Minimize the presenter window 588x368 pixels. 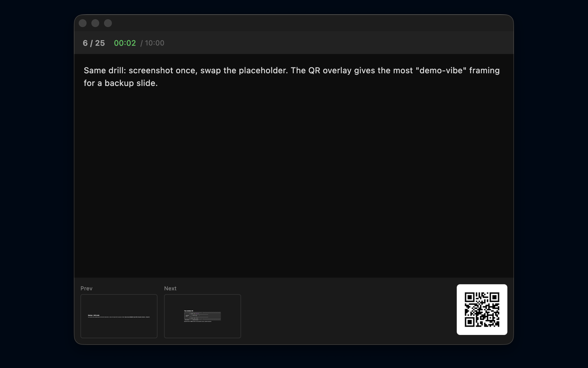[95, 23]
